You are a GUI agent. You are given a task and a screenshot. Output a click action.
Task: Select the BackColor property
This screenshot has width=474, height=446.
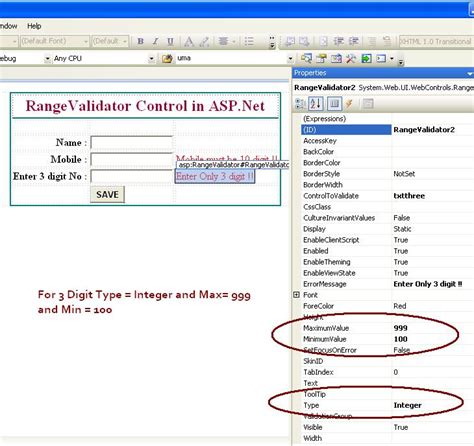pyautogui.click(x=387, y=152)
